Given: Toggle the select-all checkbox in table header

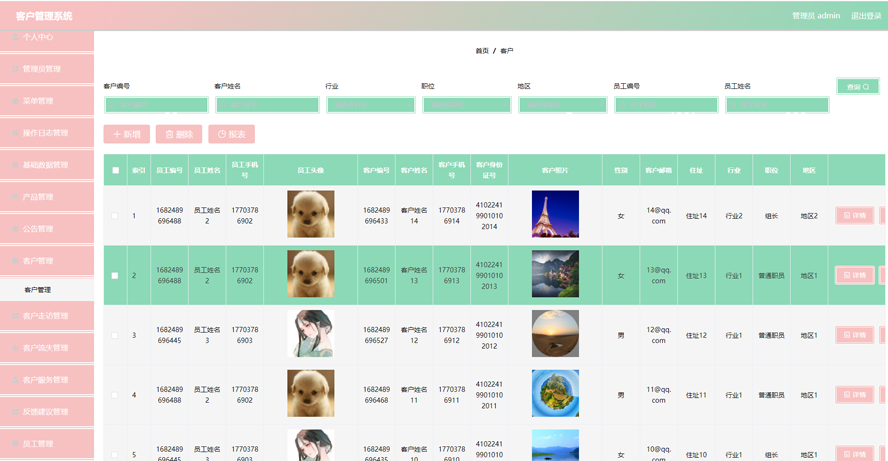Looking at the screenshot, I should (116, 170).
